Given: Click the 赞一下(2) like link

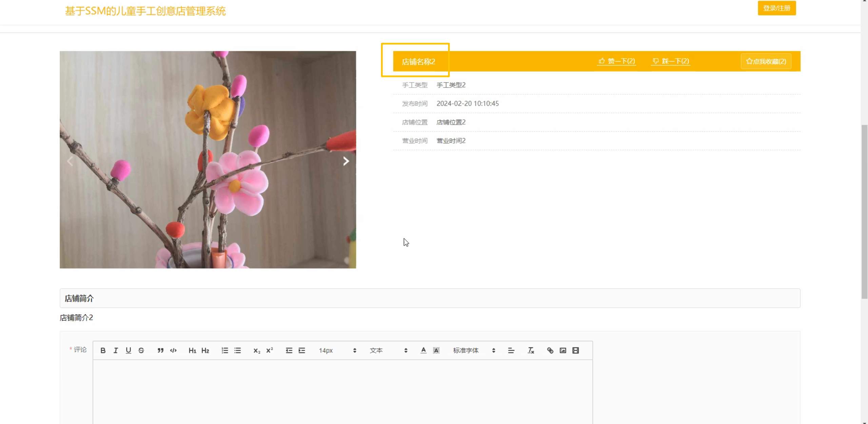Looking at the screenshot, I should (x=616, y=61).
